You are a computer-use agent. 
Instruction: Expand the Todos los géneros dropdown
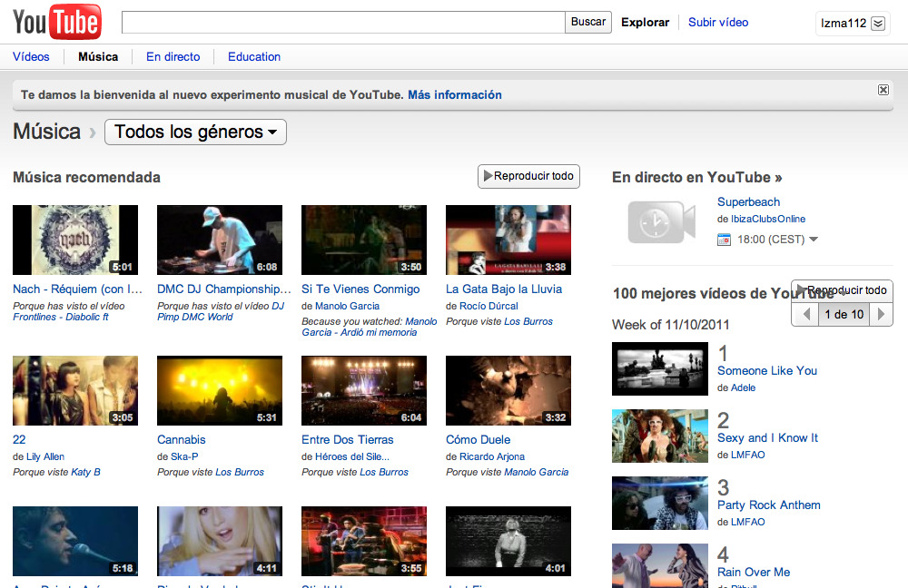[195, 132]
